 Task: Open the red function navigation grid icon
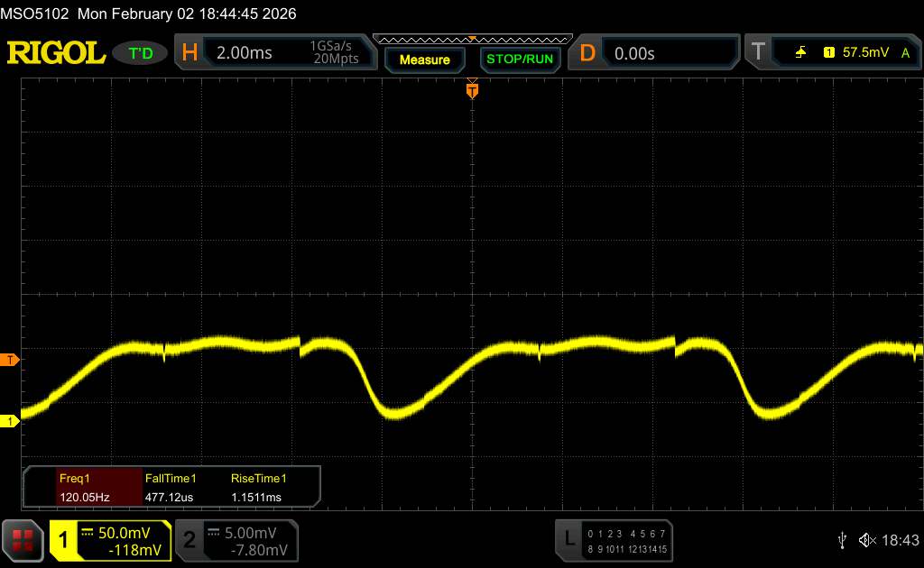click(x=24, y=540)
